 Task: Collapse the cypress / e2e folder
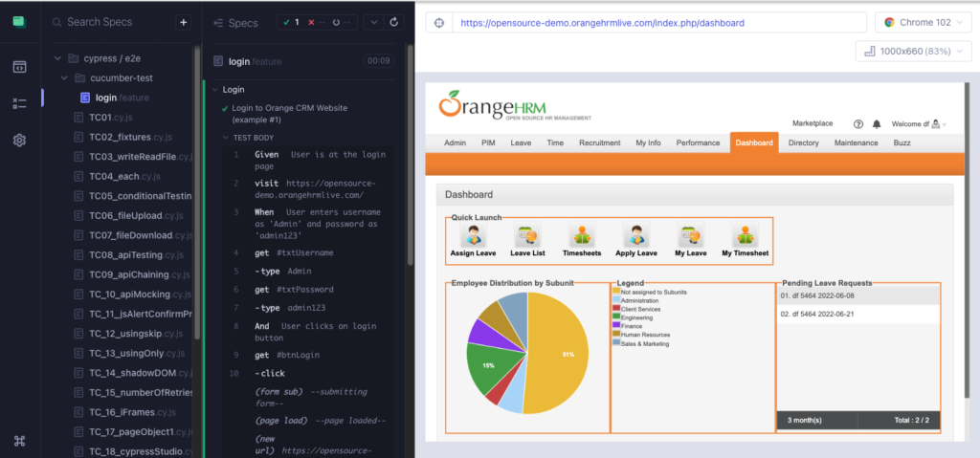(x=59, y=57)
